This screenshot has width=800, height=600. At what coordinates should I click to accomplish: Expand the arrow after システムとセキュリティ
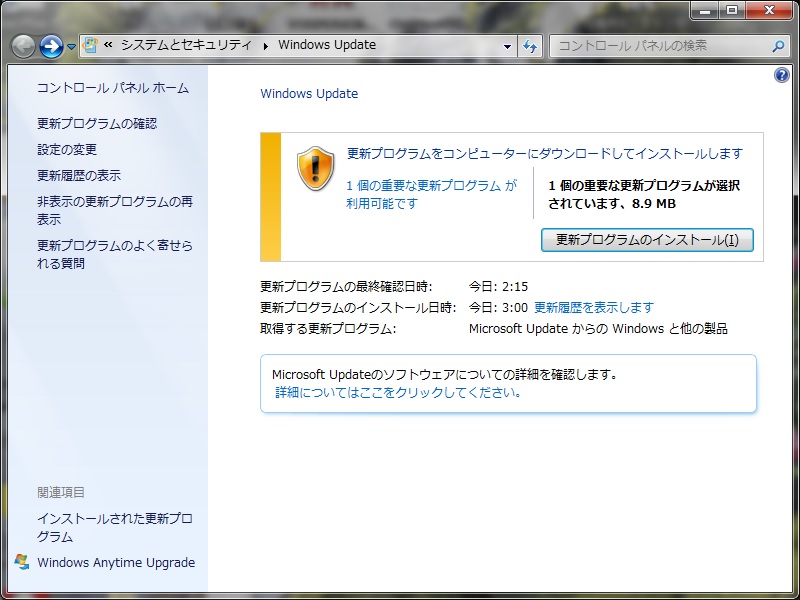point(265,46)
